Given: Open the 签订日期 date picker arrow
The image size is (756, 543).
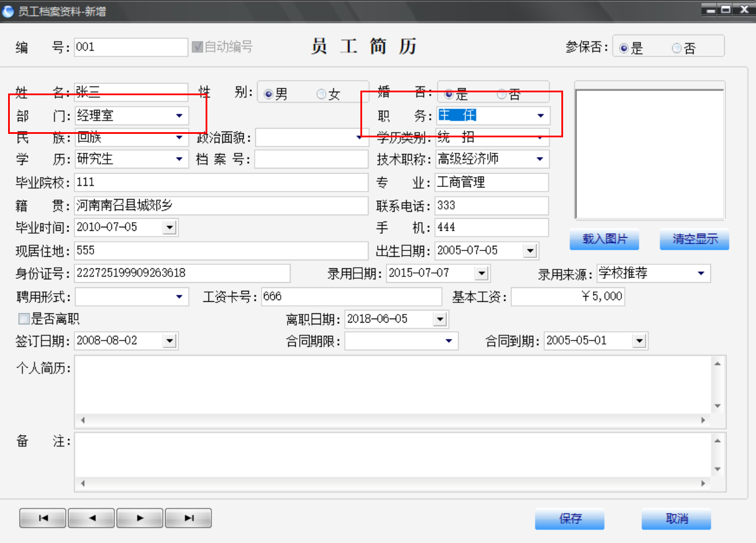Looking at the screenshot, I should pyautogui.click(x=169, y=341).
